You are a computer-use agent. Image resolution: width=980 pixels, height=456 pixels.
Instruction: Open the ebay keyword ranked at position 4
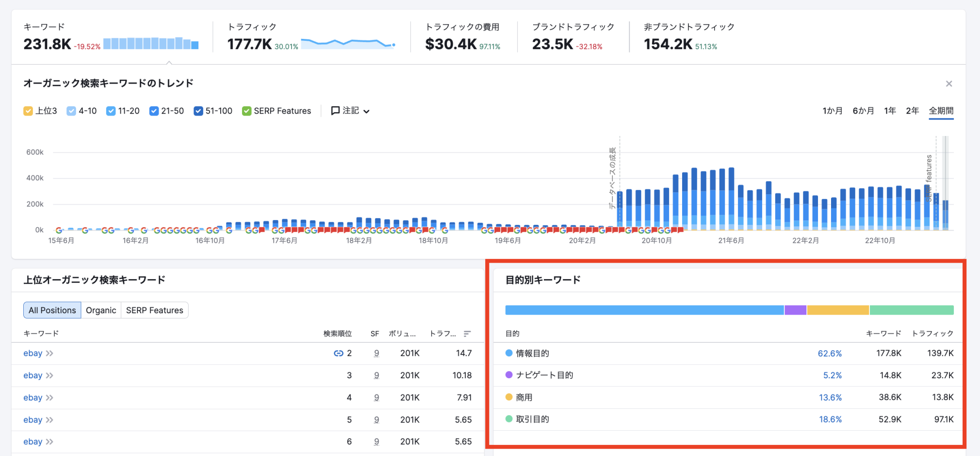pos(33,397)
